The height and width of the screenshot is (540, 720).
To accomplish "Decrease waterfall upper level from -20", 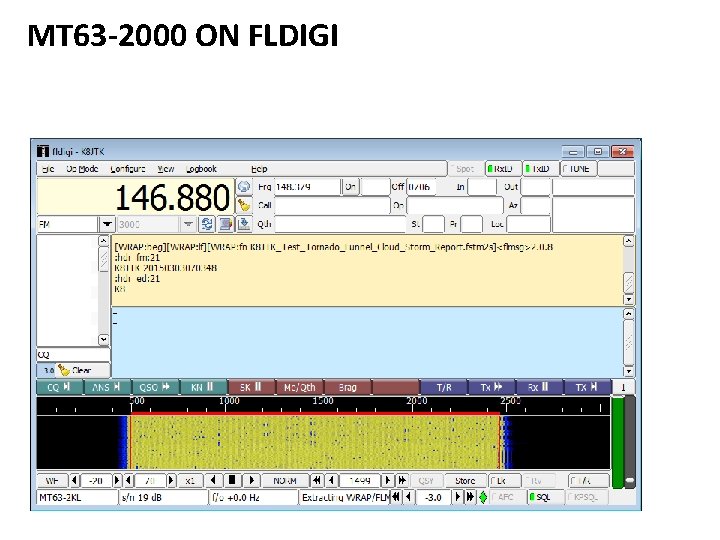I will tap(74, 480).
